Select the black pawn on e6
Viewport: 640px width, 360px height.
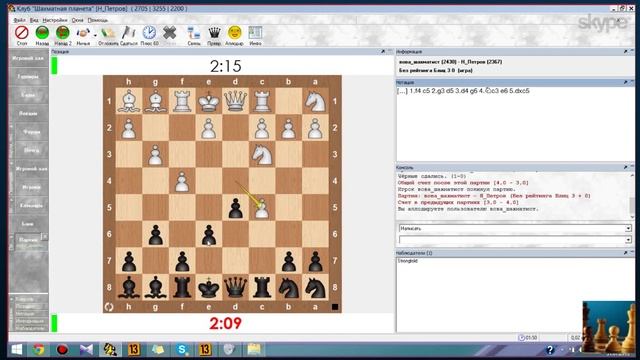click(x=209, y=234)
